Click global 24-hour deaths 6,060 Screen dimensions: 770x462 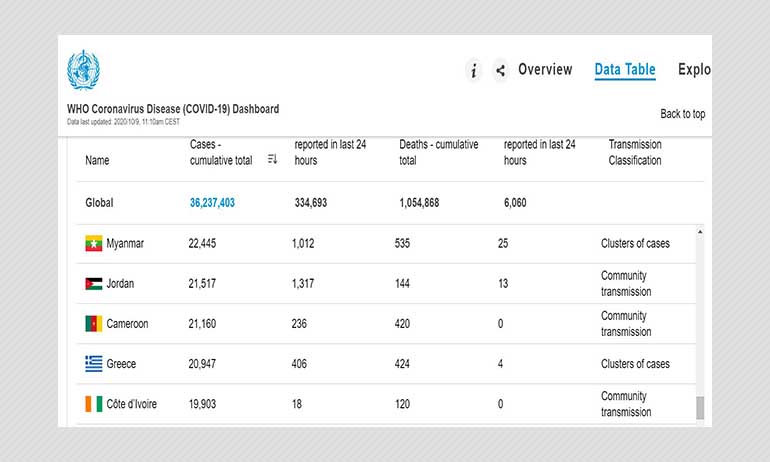[515, 203]
